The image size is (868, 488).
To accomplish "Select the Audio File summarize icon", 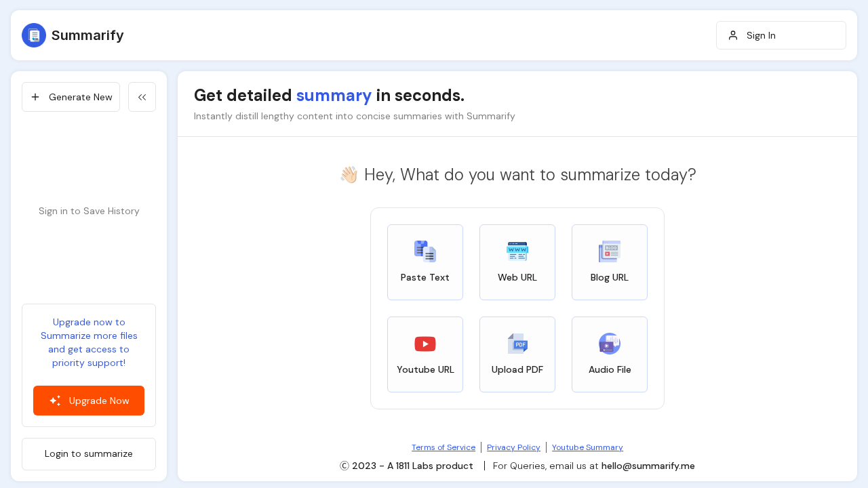I will point(609,344).
